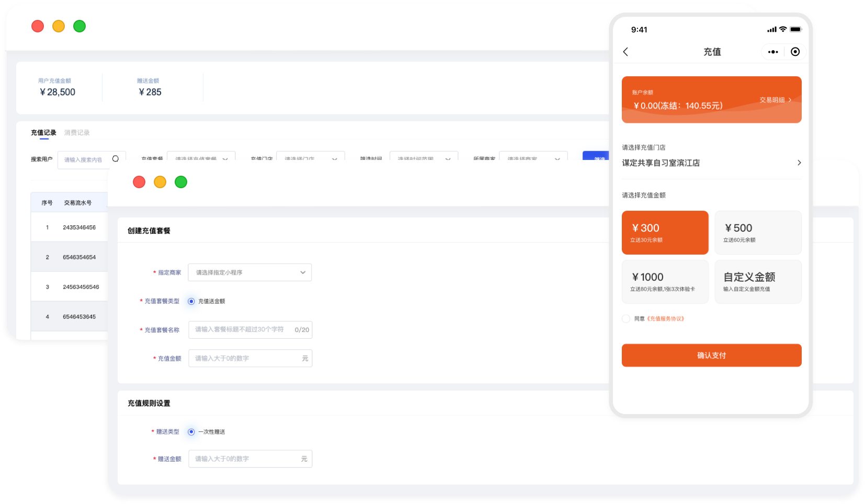This screenshot has height=504, width=865.
Task: Switch to the 消费记录 tab
Action: pos(77,133)
